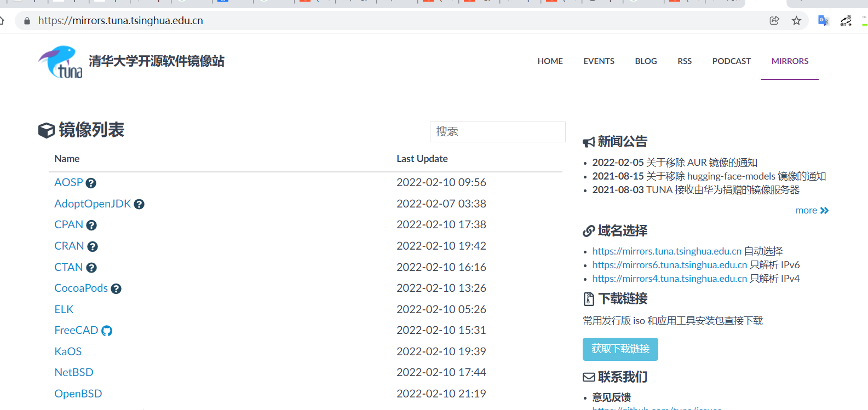The width and height of the screenshot is (868, 410).
Task: Open the Google Translate extension icon
Action: tap(823, 21)
